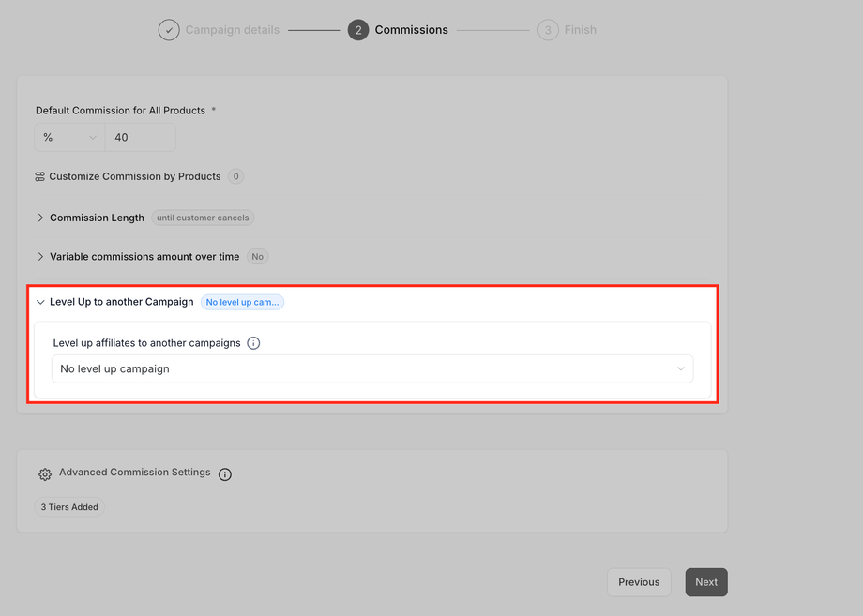Click the Campaign details checkmark step icon
The image size is (863, 616).
[169, 30]
